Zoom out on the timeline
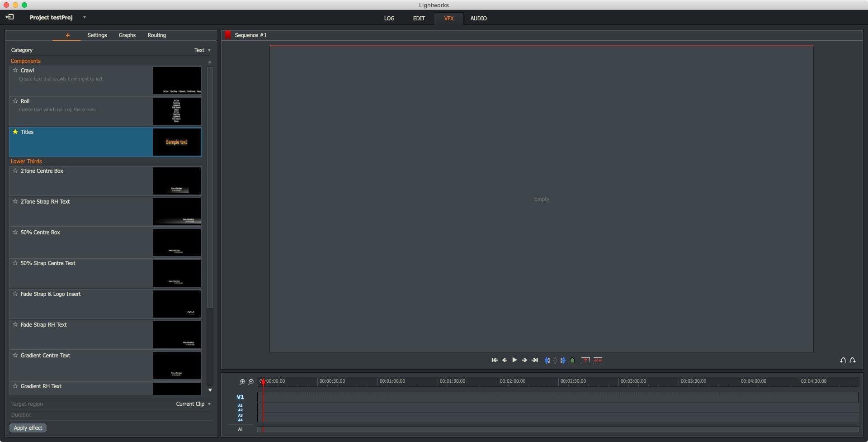868x442 pixels. pyautogui.click(x=251, y=382)
